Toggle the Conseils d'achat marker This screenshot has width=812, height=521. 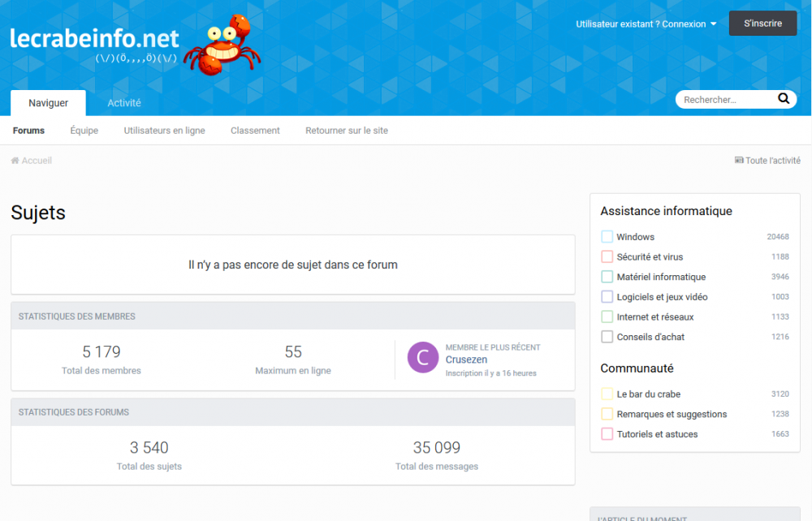606,337
